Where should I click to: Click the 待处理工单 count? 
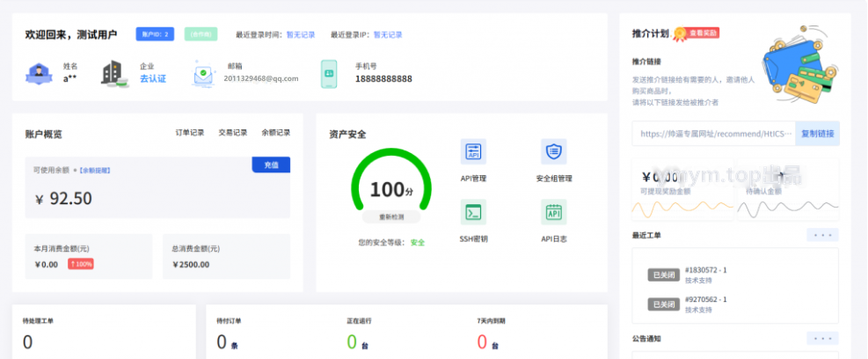(27, 342)
